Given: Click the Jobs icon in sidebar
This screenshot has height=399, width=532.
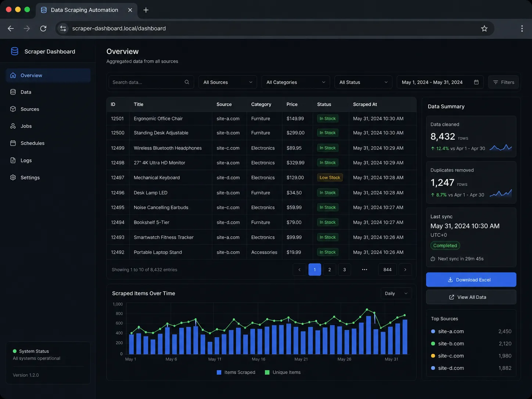Looking at the screenshot, I should (13, 126).
